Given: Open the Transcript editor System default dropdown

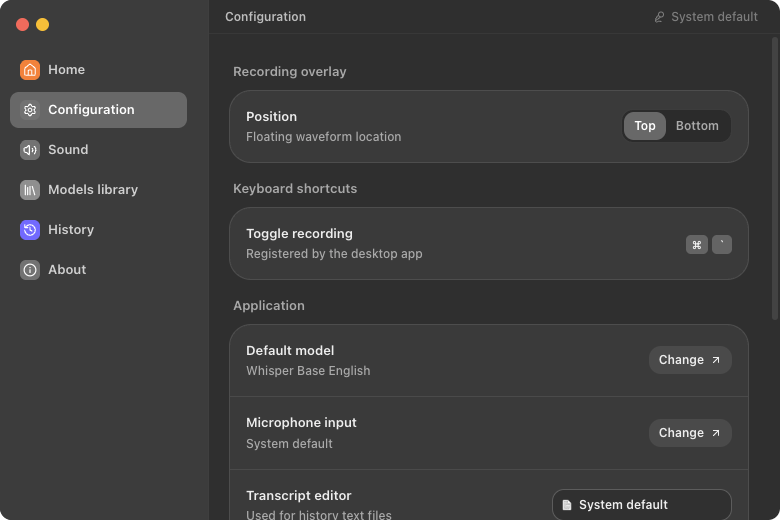Looking at the screenshot, I should (x=642, y=505).
